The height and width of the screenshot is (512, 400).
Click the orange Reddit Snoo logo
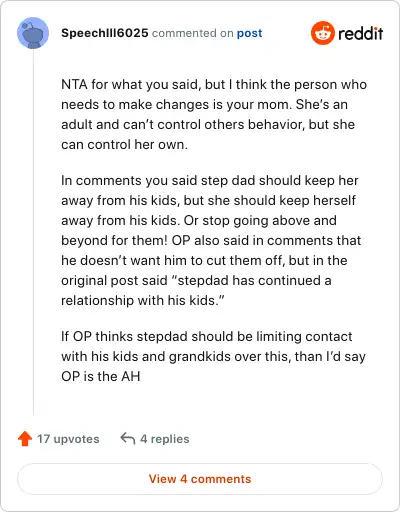point(322,33)
